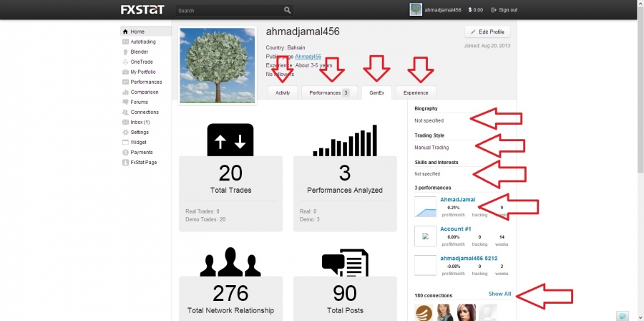Click the Sign out link

tap(504, 10)
